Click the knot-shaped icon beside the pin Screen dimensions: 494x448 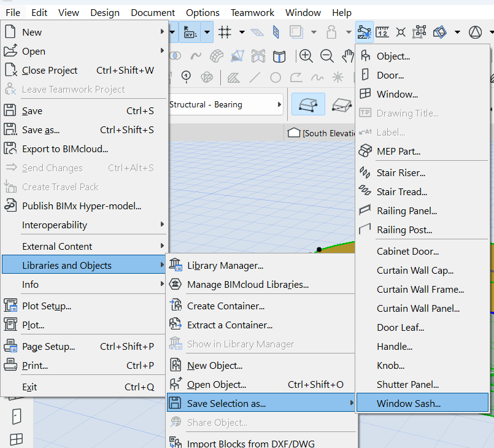click(x=207, y=77)
